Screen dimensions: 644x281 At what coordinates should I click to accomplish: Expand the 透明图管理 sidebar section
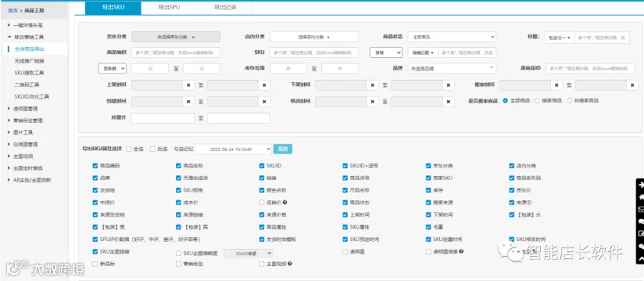click(x=26, y=109)
